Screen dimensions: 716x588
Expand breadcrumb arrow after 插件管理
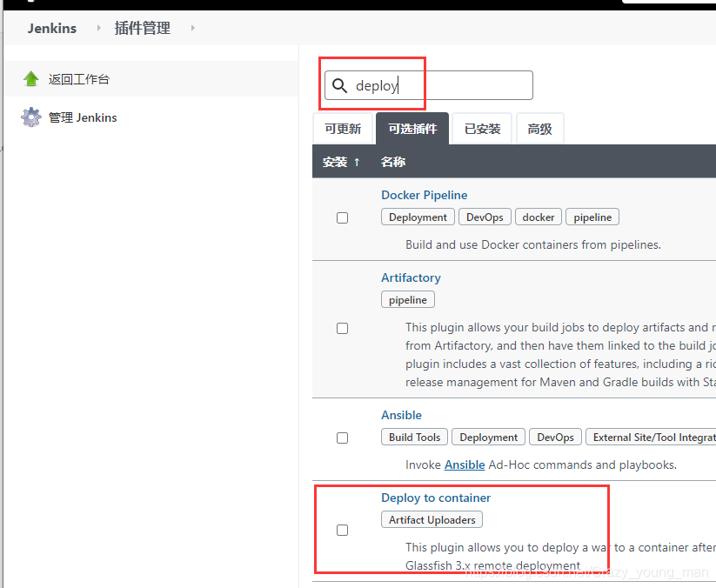[x=192, y=28]
